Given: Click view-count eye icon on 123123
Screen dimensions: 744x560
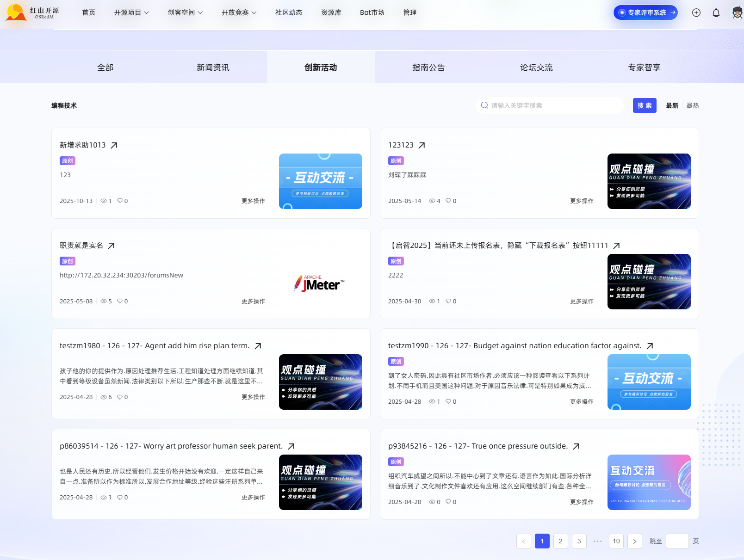Looking at the screenshot, I should coord(432,201).
